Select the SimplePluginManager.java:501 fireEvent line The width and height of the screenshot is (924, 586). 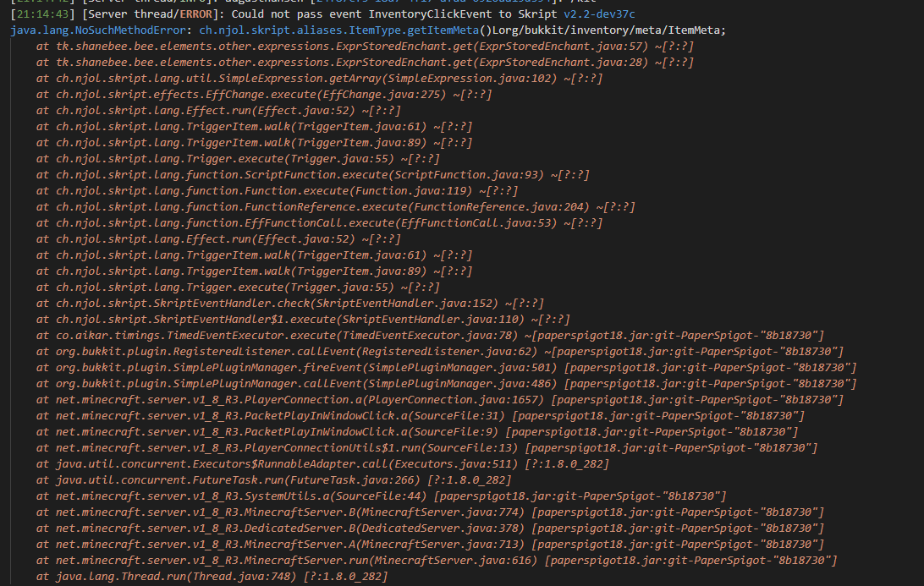(446, 368)
